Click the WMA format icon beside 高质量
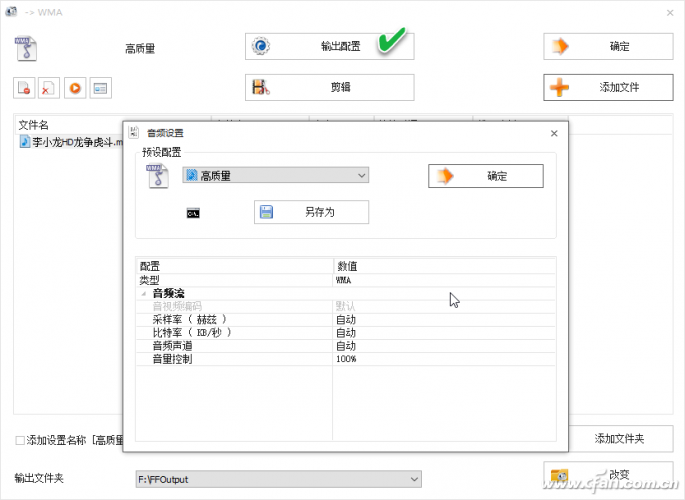The image size is (685, 500). (26, 48)
